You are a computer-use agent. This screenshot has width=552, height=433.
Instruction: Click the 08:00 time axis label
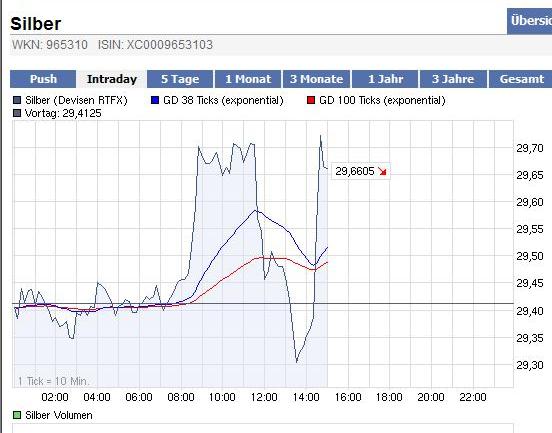pyautogui.click(x=181, y=397)
